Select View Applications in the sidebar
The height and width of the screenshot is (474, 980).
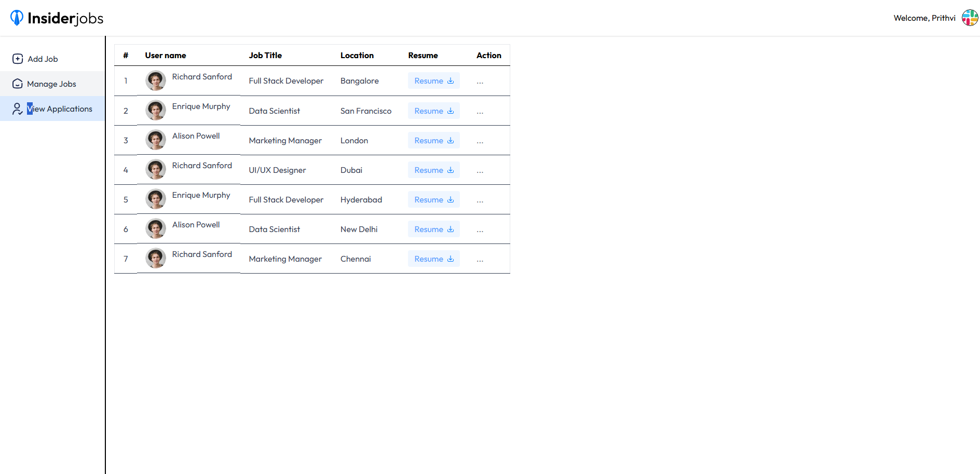[x=60, y=109]
